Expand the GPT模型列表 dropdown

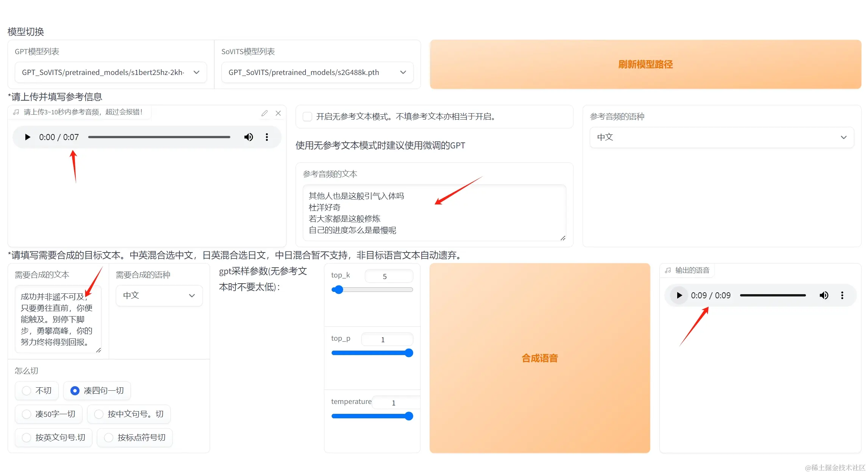[111, 72]
